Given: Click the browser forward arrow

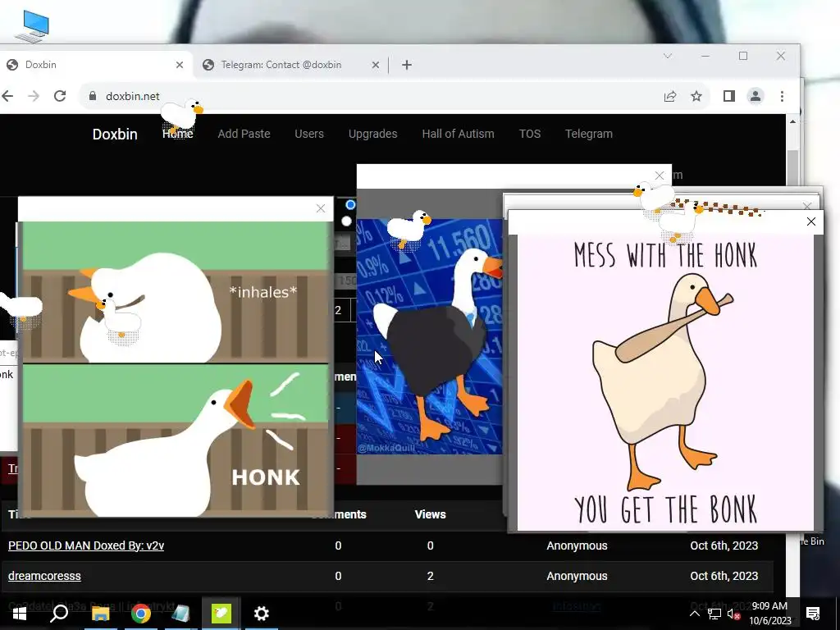Looking at the screenshot, I should click(33, 96).
